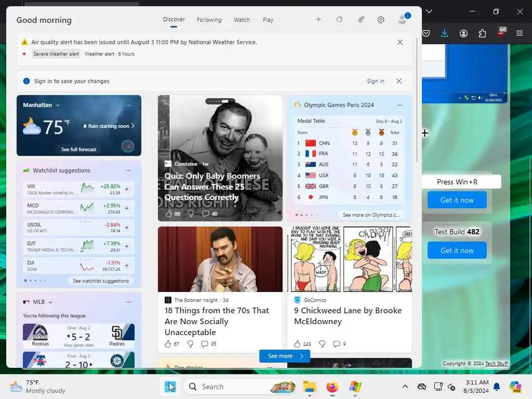Like the Chickweed Lane comic
Screen dimensions: 532x399
(297, 344)
